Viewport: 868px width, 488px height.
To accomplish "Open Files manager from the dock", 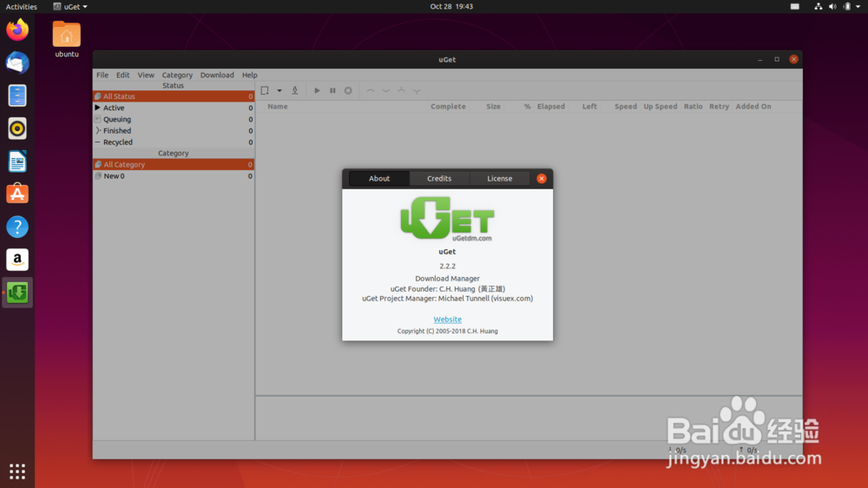I will [17, 96].
